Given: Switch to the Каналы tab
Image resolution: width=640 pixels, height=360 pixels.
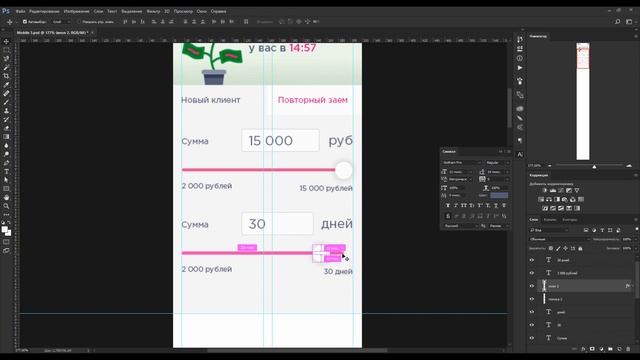Looking at the screenshot, I should (x=550, y=220).
